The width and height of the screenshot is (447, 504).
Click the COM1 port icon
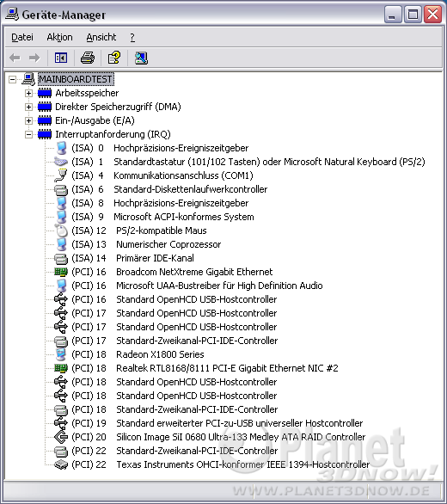[61, 175]
